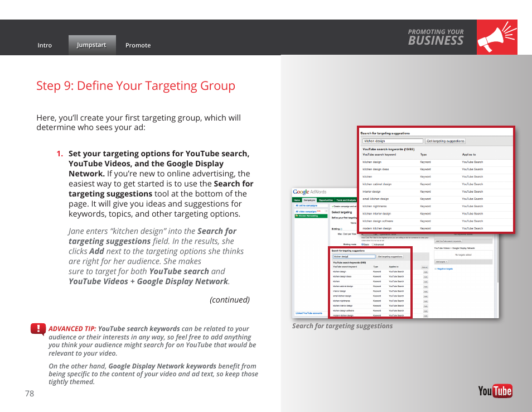The image size is (532, 412).
Task: Click the Google AdWords logo
Action: [x=310, y=192]
